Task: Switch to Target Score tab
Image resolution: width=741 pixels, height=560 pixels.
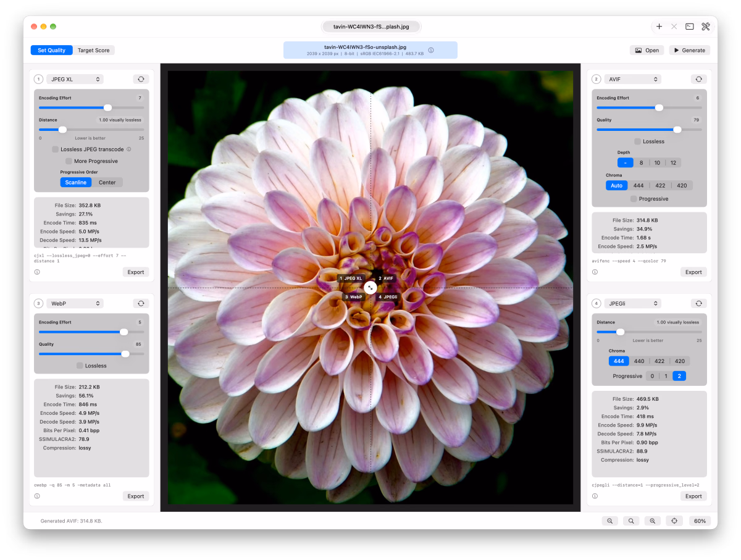Action: point(94,50)
